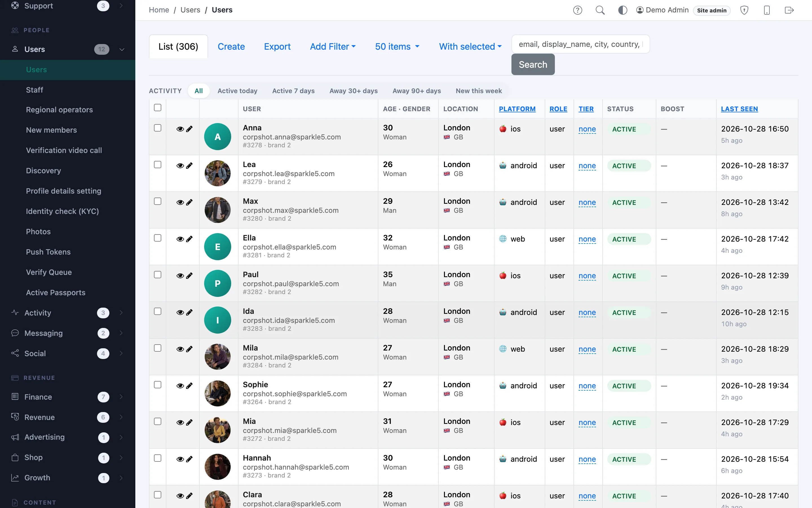812x508 pixels.
Task: Open Identity check (KYC) in sidebar
Action: pyautogui.click(x=62, y=211)
